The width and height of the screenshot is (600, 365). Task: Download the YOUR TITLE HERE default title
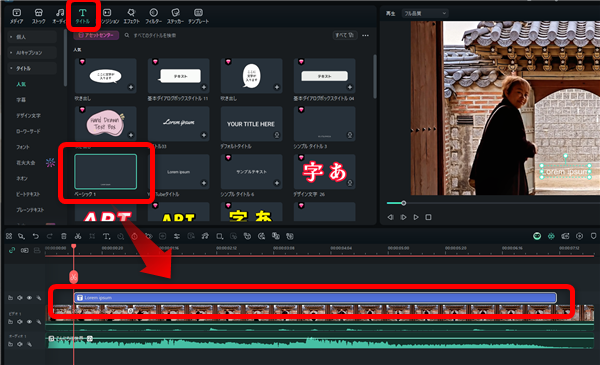277,135
